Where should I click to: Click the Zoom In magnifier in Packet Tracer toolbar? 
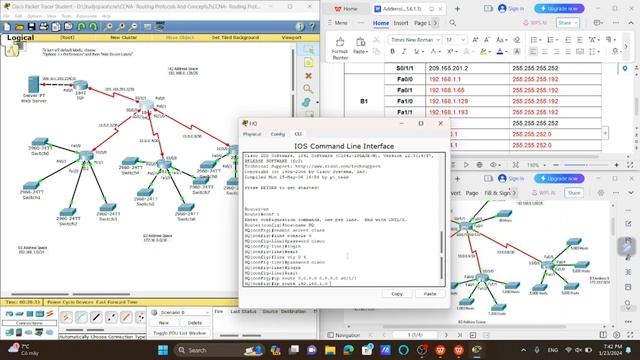pos(108,27)
